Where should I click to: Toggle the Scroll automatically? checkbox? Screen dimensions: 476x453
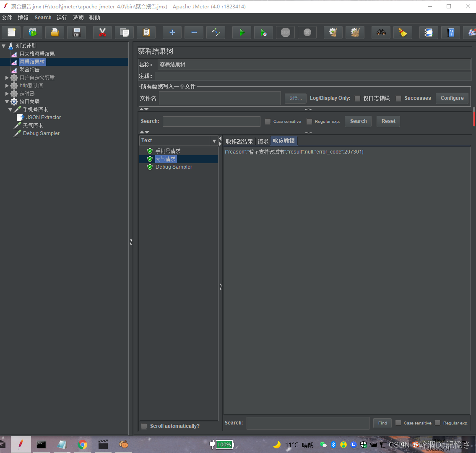click(x=144, y=426)
